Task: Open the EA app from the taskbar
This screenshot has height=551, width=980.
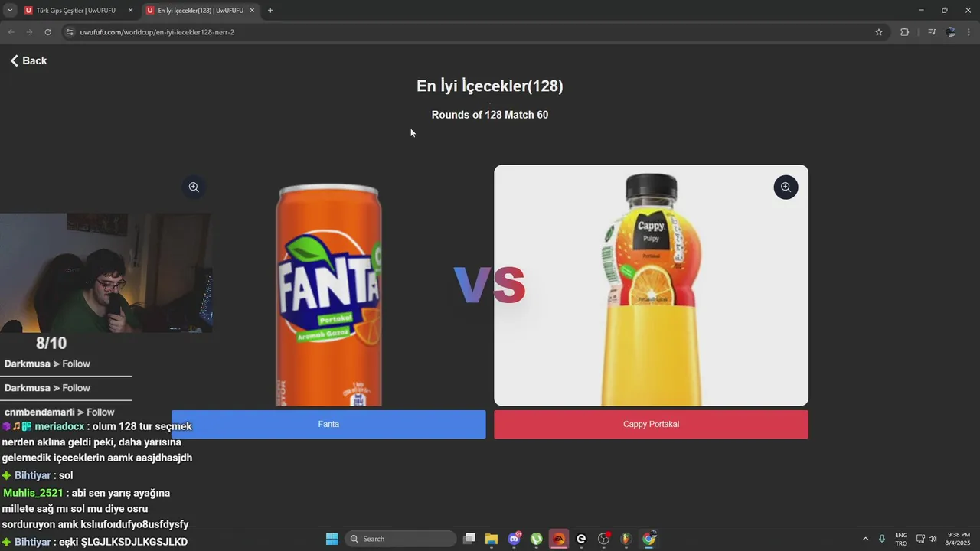Action: (x=559, y=539)
